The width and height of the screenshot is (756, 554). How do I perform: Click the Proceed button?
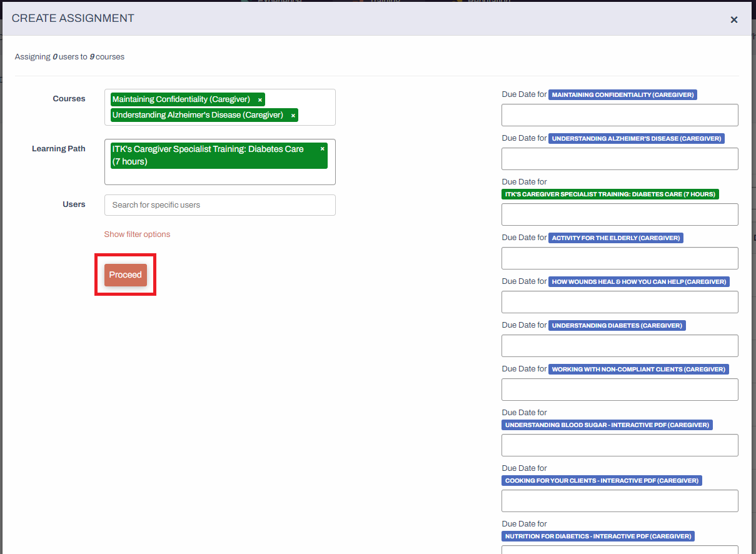click(x=125, y=274)
